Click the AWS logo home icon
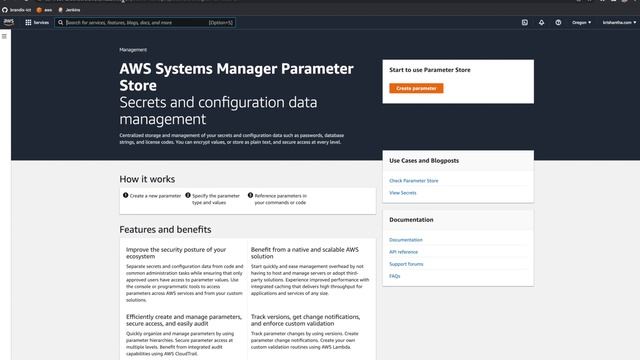The width and height of the screenshot is (640, 360). pyautogui.click(x=9, y=22)
